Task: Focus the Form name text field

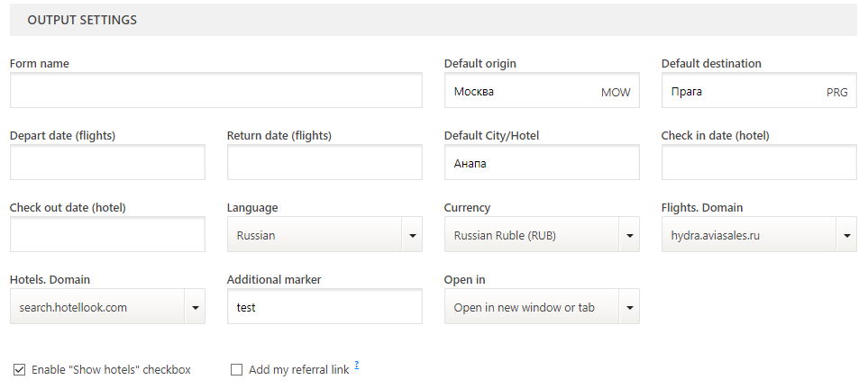Action: (216, 90)
